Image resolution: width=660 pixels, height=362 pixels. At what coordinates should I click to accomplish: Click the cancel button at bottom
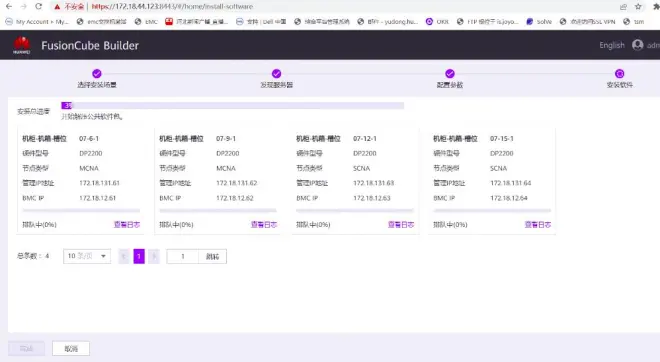[71, 349]
